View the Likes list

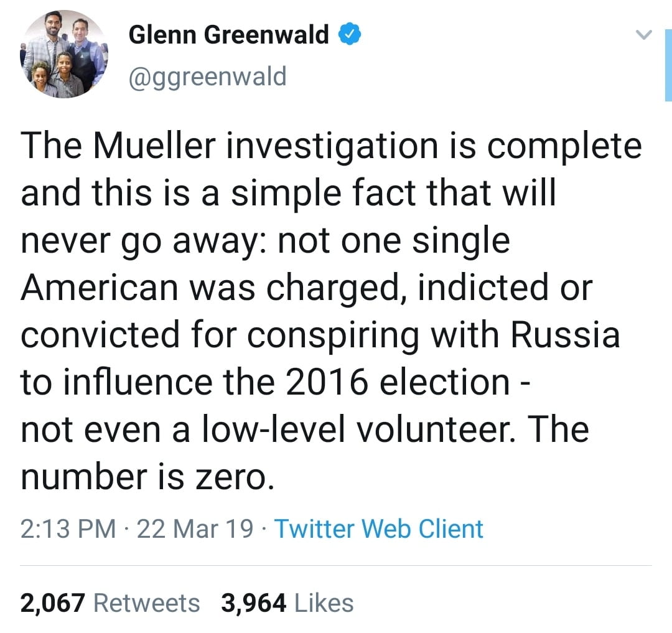coord(323,603)
